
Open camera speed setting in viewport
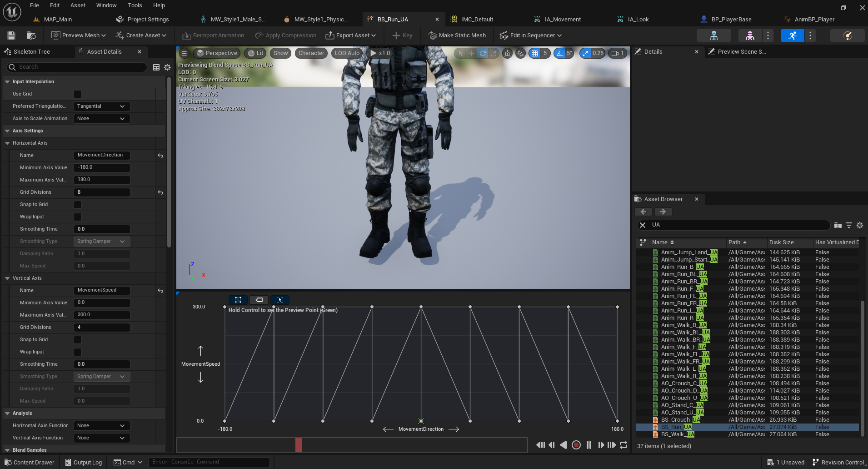tap(618, 53)
